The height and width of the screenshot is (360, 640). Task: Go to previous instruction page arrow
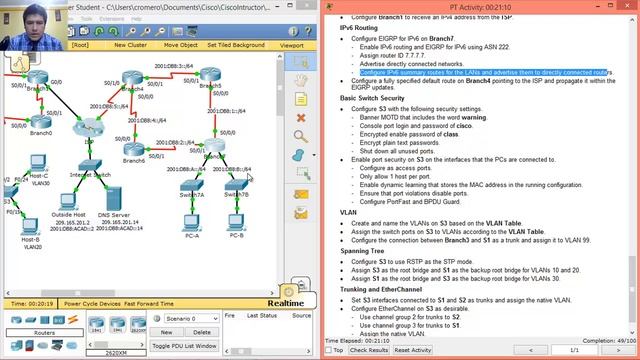coord(531,350)
